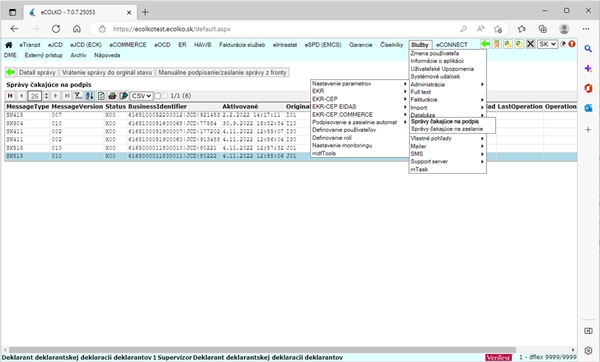Expand the Import submenu
The width and height of the screenshot is (600, 362).
(x=447, y=108)
